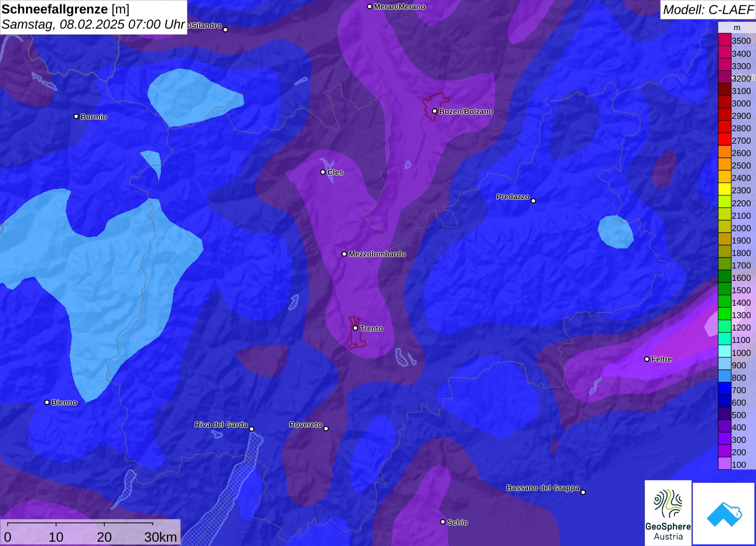Click the Bassano del Grappa label text
The width and height of the screenshot is (756, 546).
[543, 488]
